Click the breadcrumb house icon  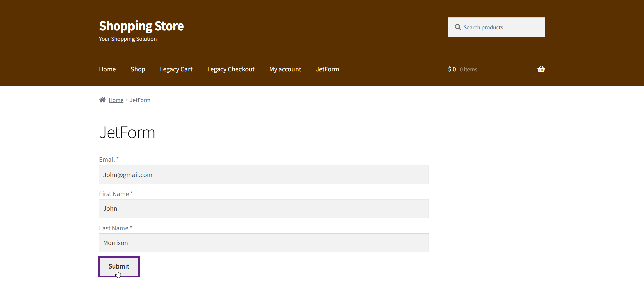click(102, 100)
